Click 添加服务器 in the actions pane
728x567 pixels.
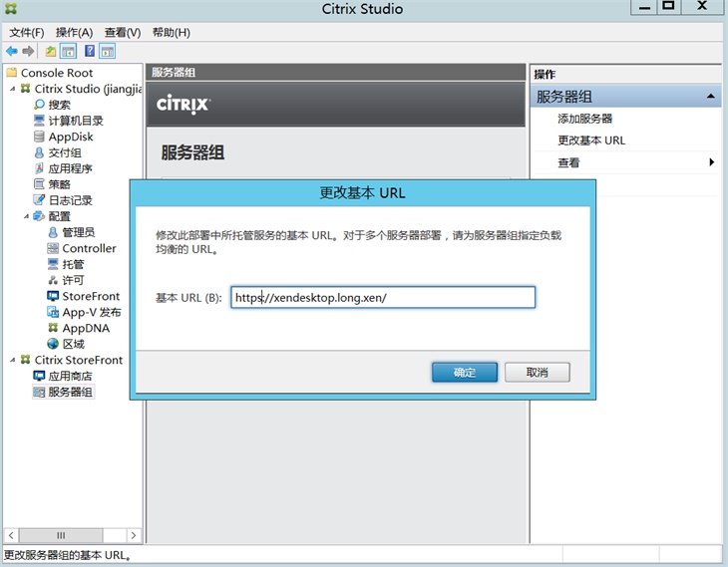[585, 119]
